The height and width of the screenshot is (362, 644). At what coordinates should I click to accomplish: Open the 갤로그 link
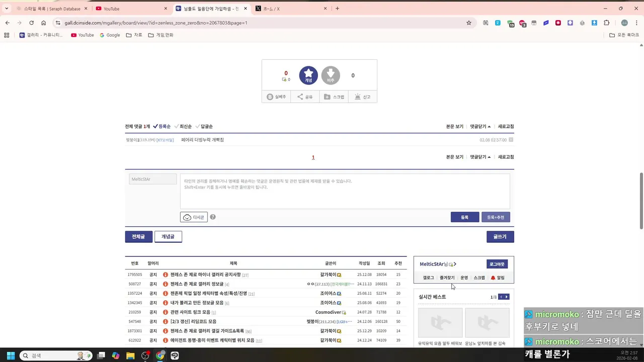[428, 278]
